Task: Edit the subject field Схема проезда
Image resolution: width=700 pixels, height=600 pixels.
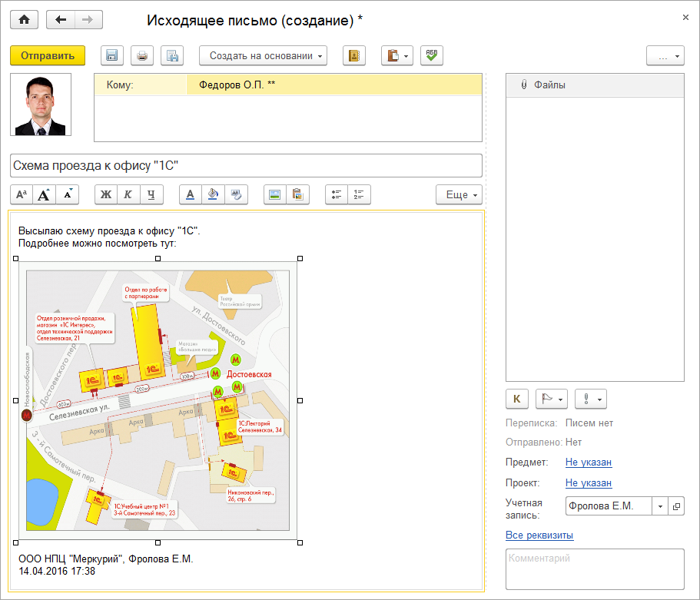Action: (246, 166)
